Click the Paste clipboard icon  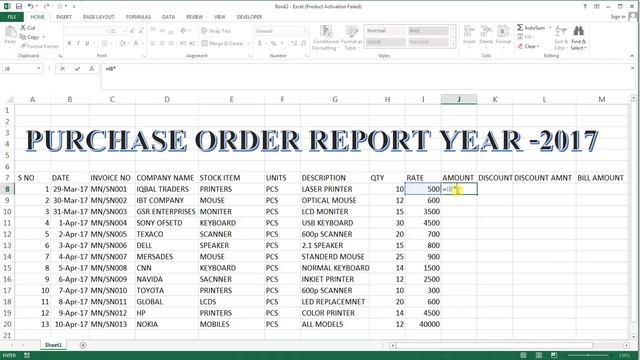(10, 32)
